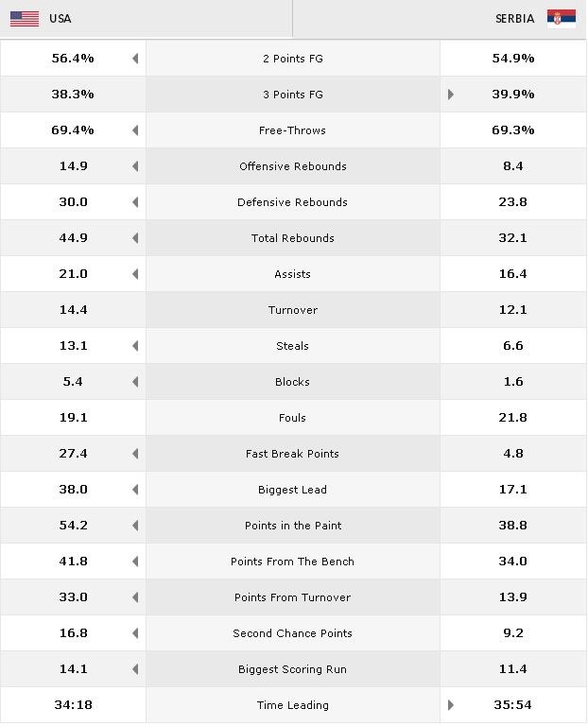This screenshot has height=726, width=588.
Task: Click the arrow beside USA 2 Points FG
Action: [135, 59]
